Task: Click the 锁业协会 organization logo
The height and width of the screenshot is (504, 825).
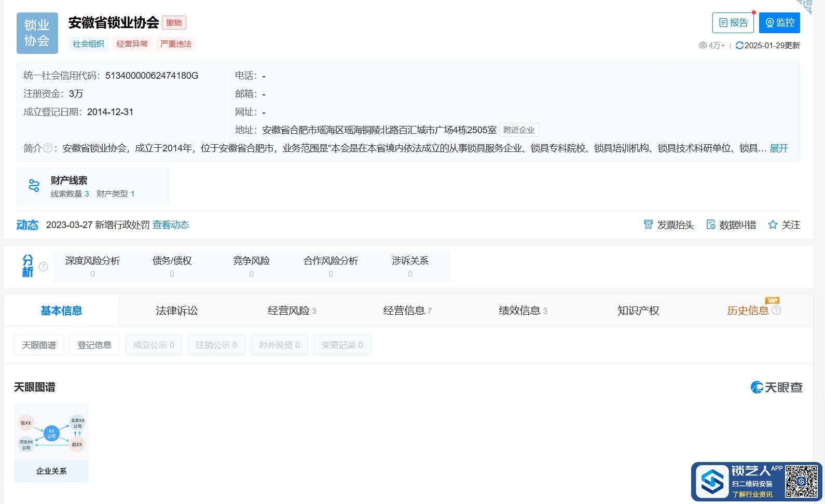Action: (37, 33)
